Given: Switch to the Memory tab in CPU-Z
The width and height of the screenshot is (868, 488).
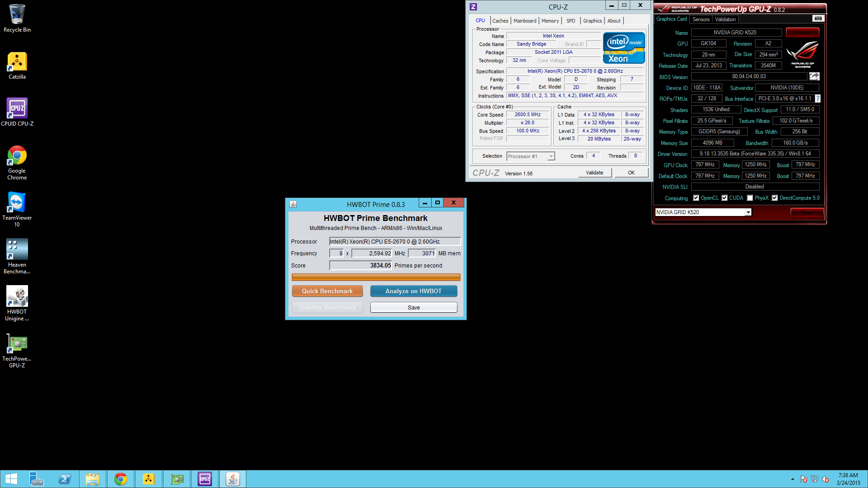Looking at the screenshot, I should pos(550,21).
